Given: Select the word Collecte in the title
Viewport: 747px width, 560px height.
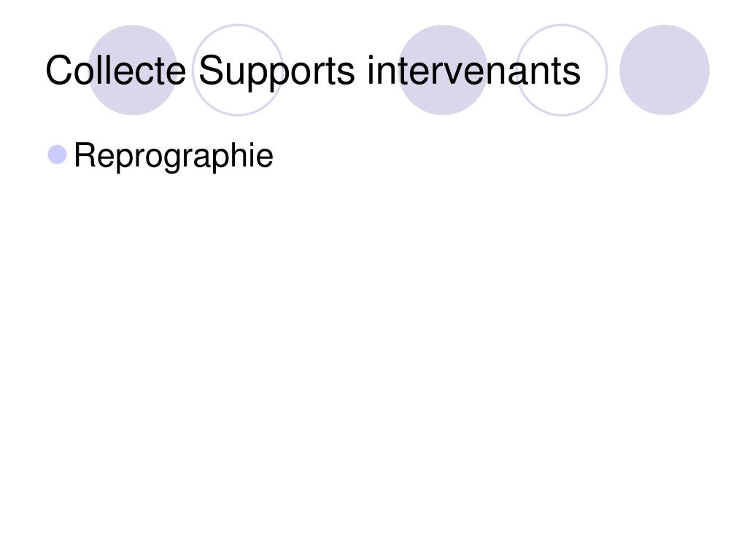Looking at the screenshot, I should (x=116, y=71).
